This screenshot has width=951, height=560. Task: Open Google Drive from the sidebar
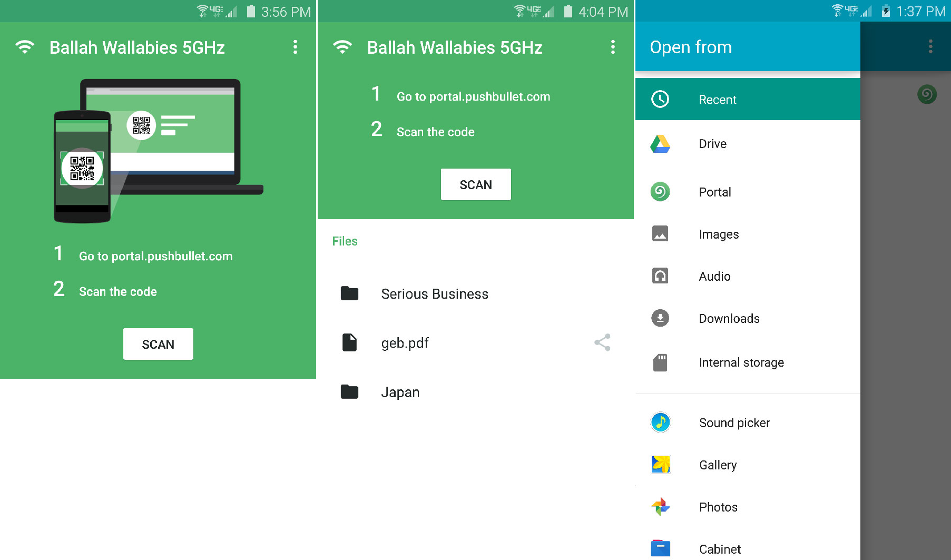tap(712, 143)
